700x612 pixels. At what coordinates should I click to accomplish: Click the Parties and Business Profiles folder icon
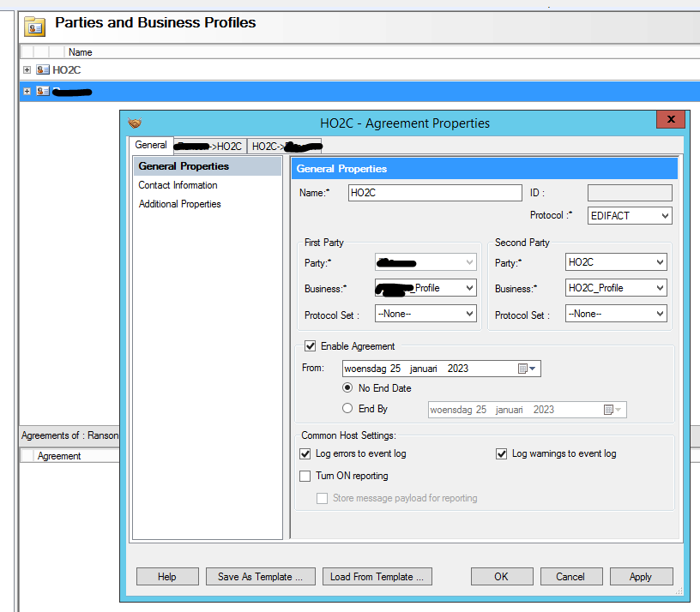(34, 26)
